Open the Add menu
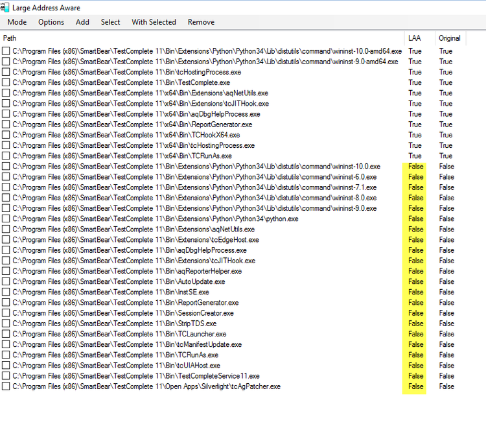 click(82, 22)
